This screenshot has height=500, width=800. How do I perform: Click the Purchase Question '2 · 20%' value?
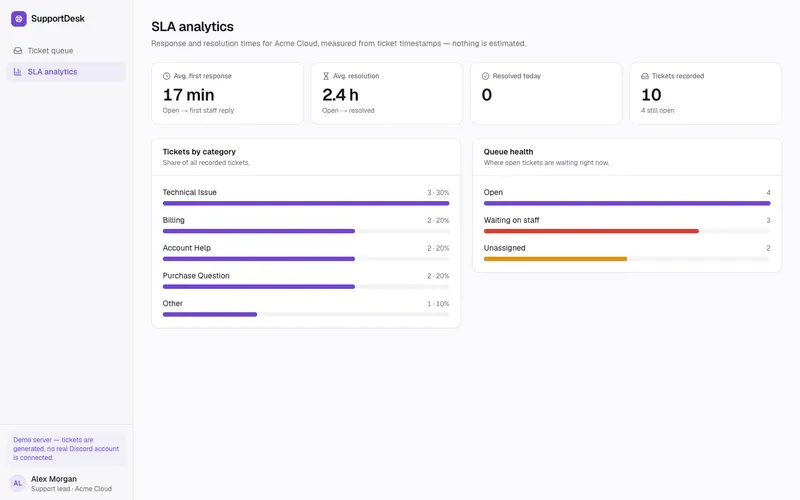click(x=438, y=276)
